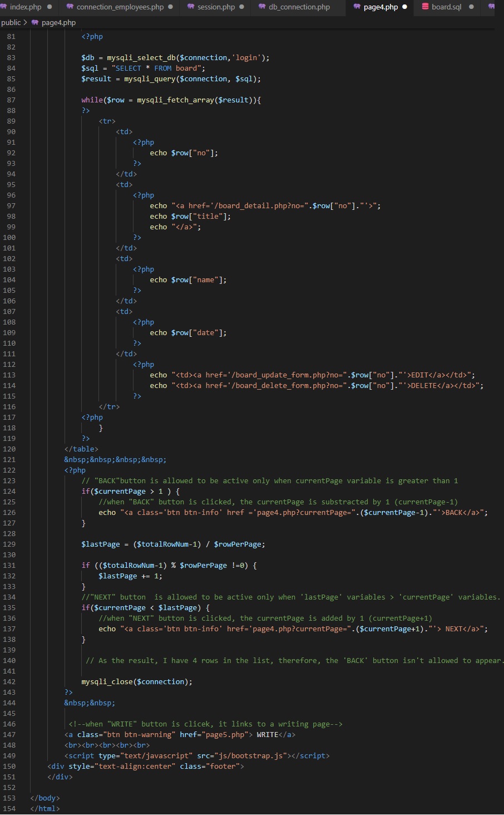
Task: Click the closing </table> tag
Action: click(x=81, y=449)
